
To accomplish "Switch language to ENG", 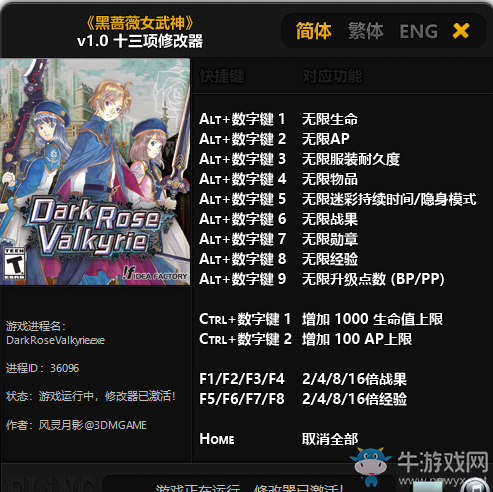I will click(418, 32).
